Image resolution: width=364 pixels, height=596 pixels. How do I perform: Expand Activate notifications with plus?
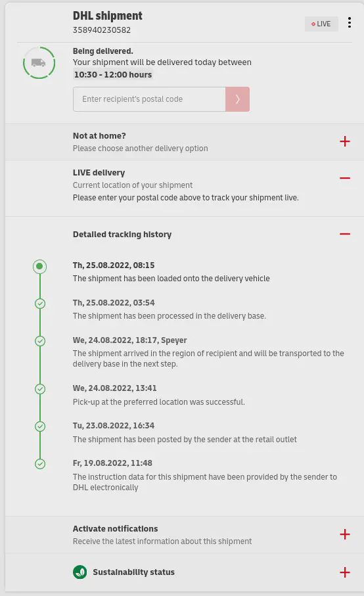tap(345, 534)
